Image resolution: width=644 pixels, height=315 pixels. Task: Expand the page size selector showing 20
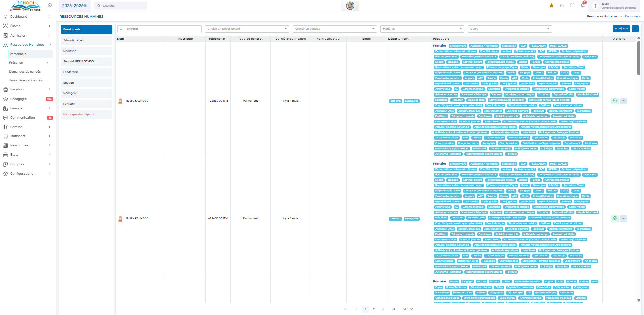pos(408,309)
